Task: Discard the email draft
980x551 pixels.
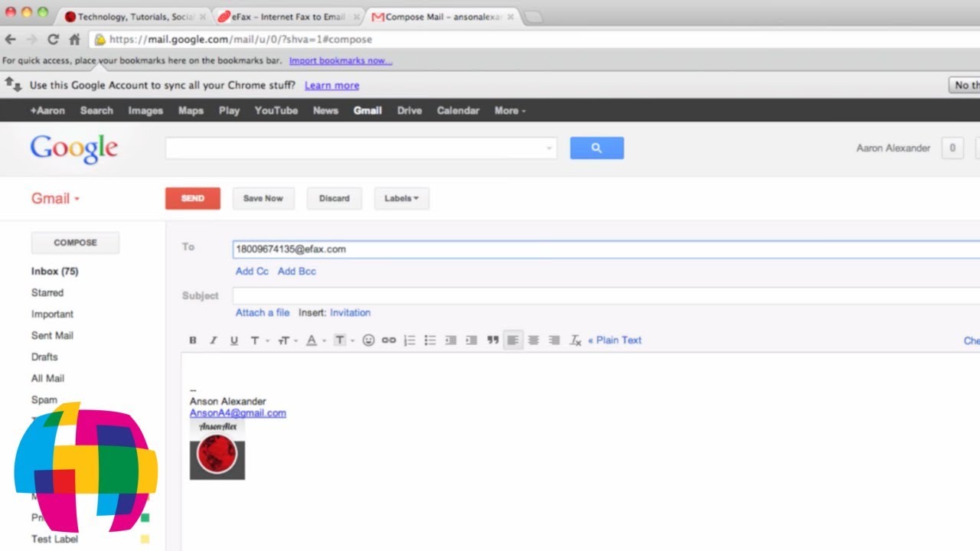Action: [x=335, y=198]
